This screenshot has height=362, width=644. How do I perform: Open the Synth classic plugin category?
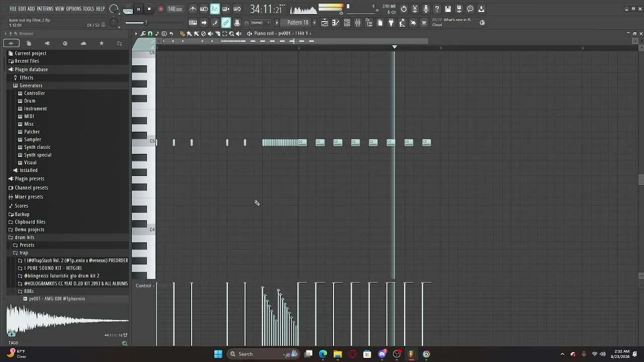(37, 147)
